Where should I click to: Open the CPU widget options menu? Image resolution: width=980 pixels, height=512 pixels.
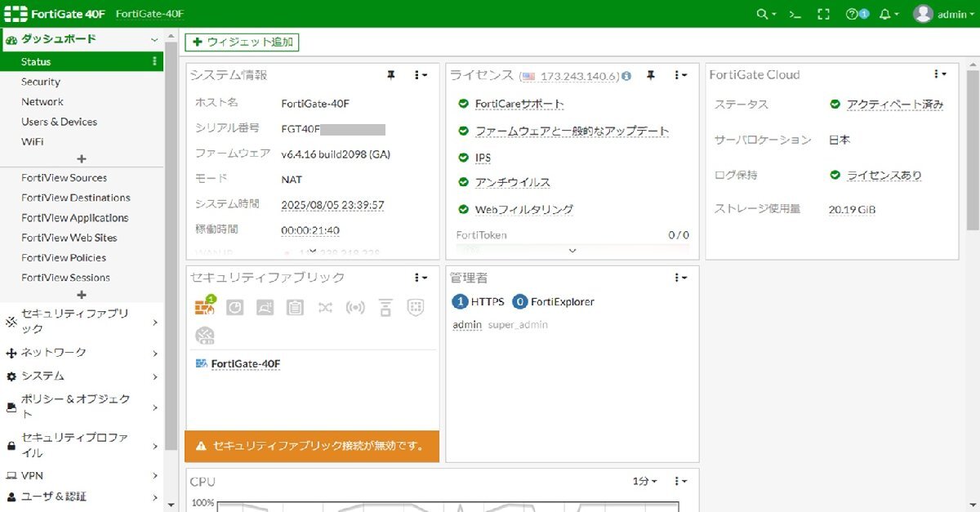[680, 481]
